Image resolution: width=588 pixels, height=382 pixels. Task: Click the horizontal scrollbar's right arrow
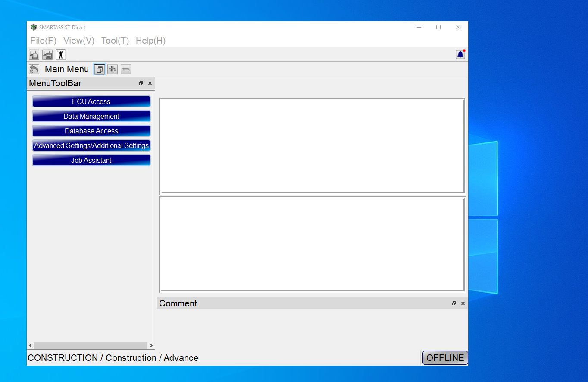click(151, 345)
